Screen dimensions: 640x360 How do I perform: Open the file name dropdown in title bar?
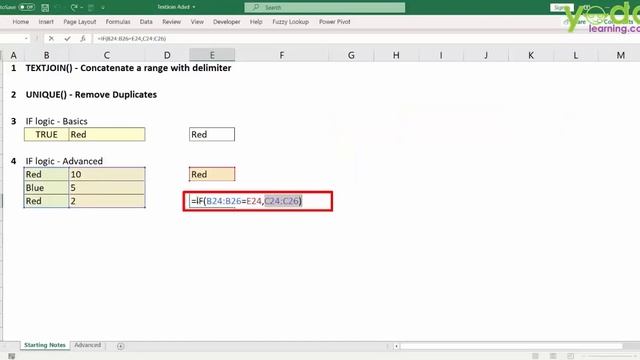194,7
